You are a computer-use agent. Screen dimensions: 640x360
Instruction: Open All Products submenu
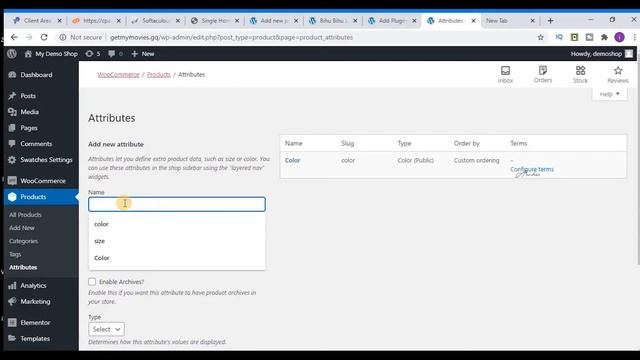click(25, 215)
